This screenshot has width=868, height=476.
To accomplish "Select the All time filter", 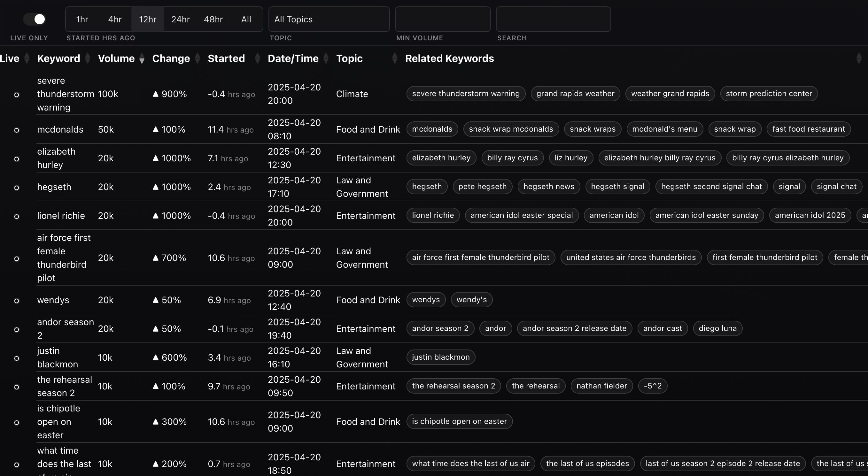I will click(246, 19).
